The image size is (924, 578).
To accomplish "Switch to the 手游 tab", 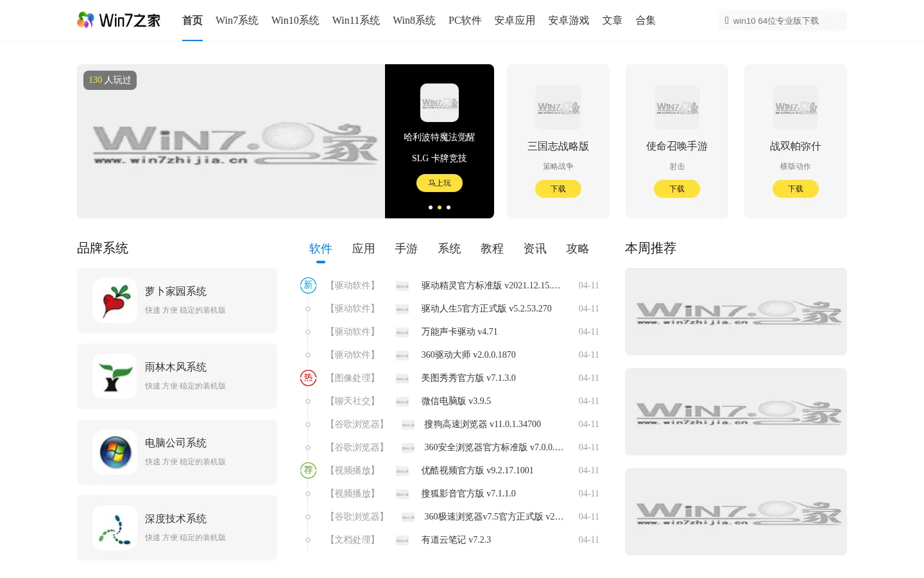I will [406, 249].
